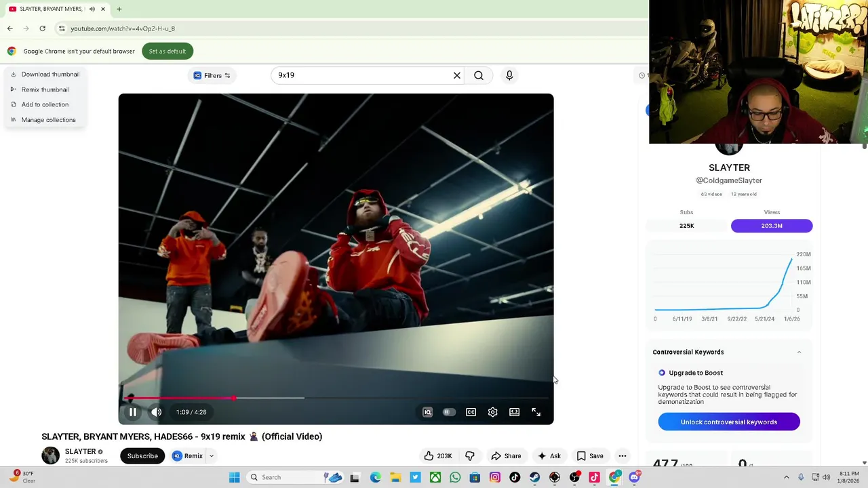The width and height of the screenshot is (868, 488).
Task: Open the SLAYTER channel avatar
Action: [x=51, y=455]
